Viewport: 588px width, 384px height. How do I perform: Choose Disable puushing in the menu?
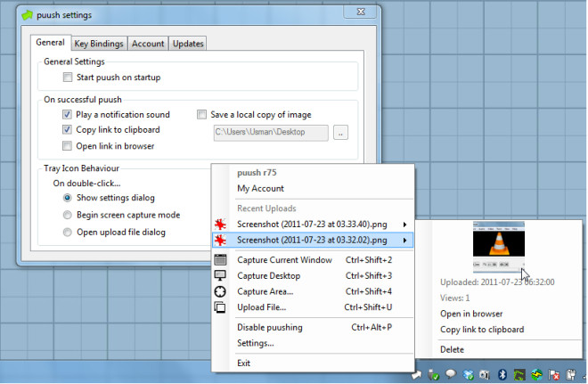pos(313,327)
